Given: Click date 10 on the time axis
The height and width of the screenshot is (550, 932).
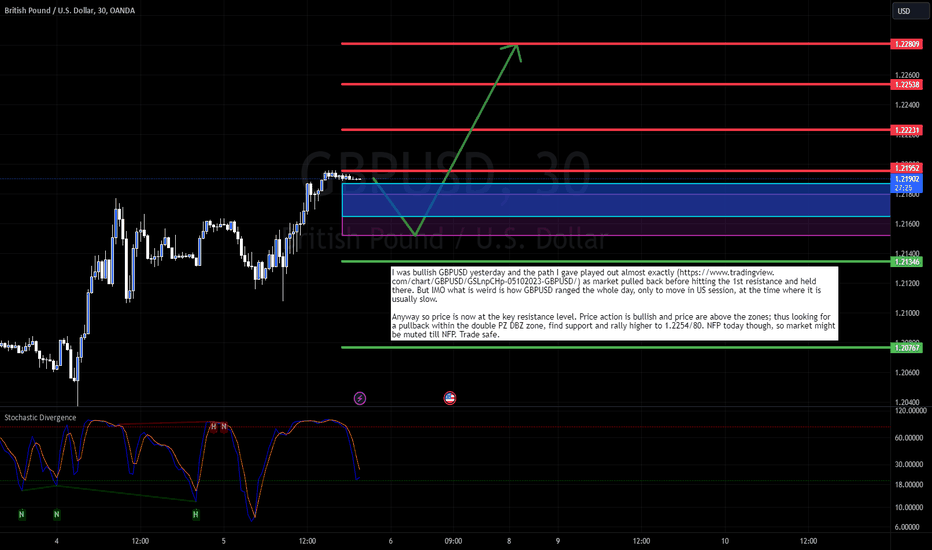Looking at the screenshot, I should tap(725, 541).
